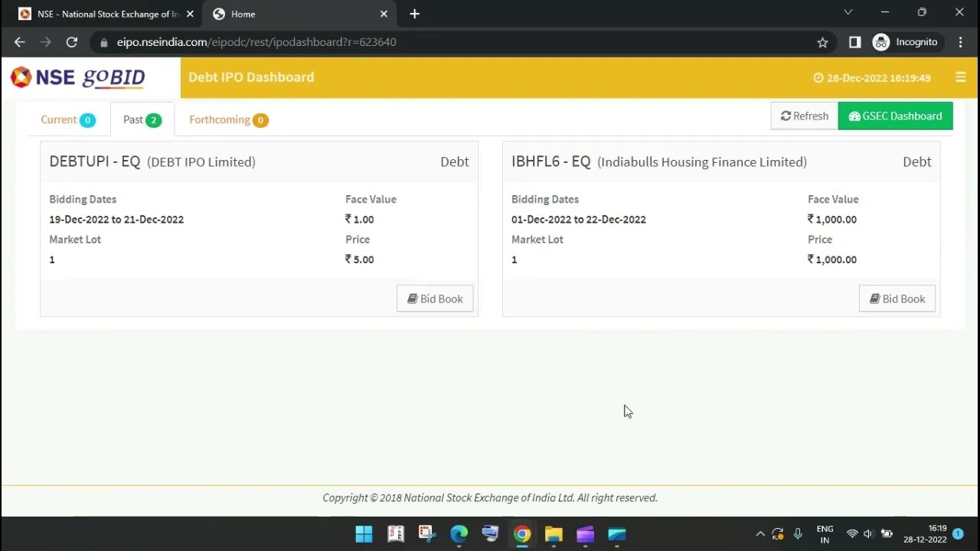
Task: Reload the browser page
Action: 72,42
